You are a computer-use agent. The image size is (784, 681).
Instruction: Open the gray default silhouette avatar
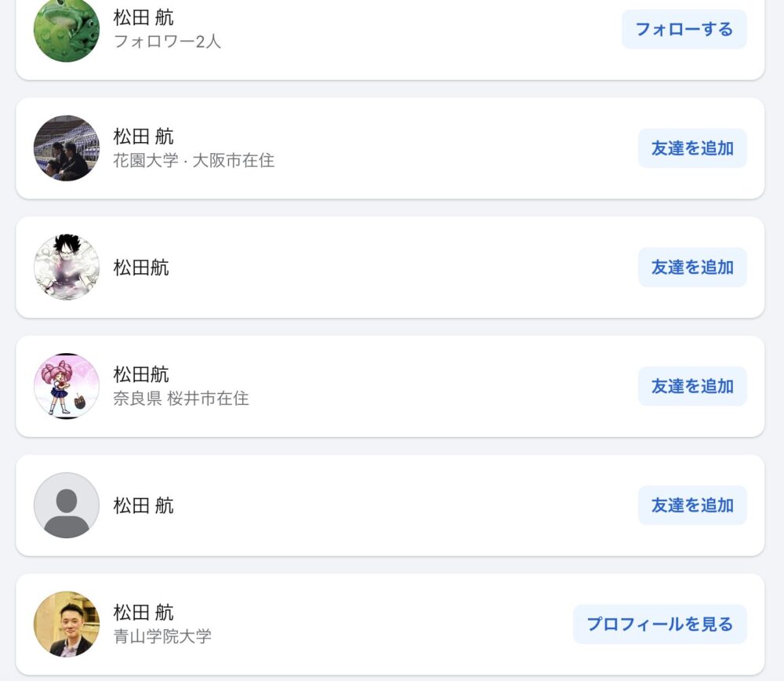[67, 505]
